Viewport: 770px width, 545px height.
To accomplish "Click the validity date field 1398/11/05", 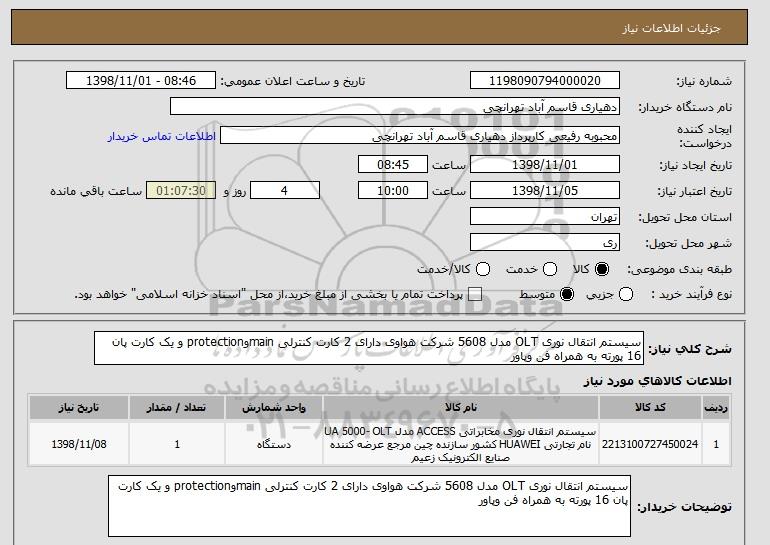I will point(545,191).
